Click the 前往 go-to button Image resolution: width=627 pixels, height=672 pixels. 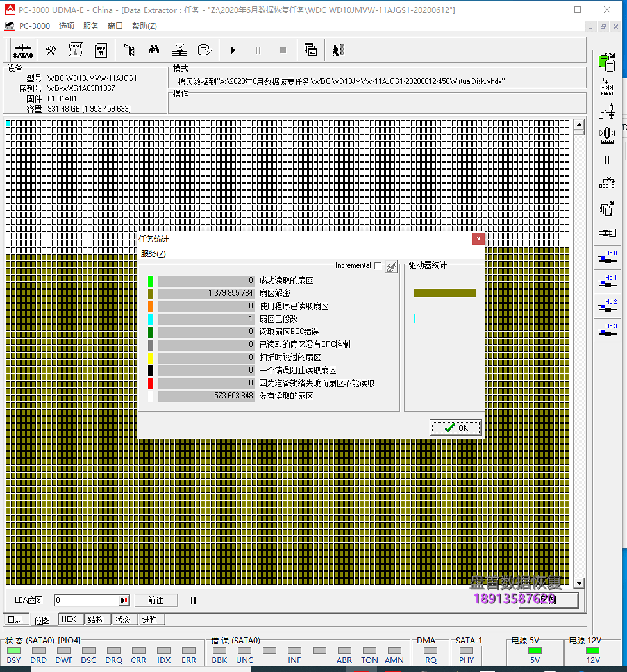pos(155,601)
